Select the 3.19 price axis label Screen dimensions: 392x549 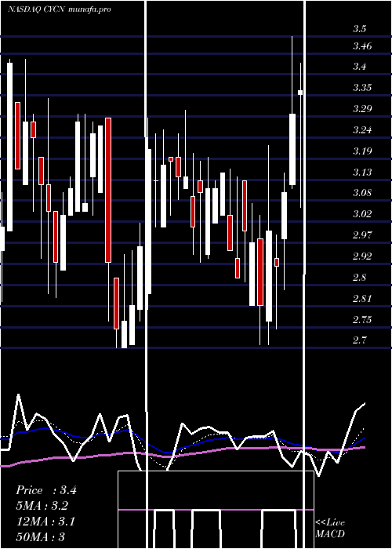[362, 151]
